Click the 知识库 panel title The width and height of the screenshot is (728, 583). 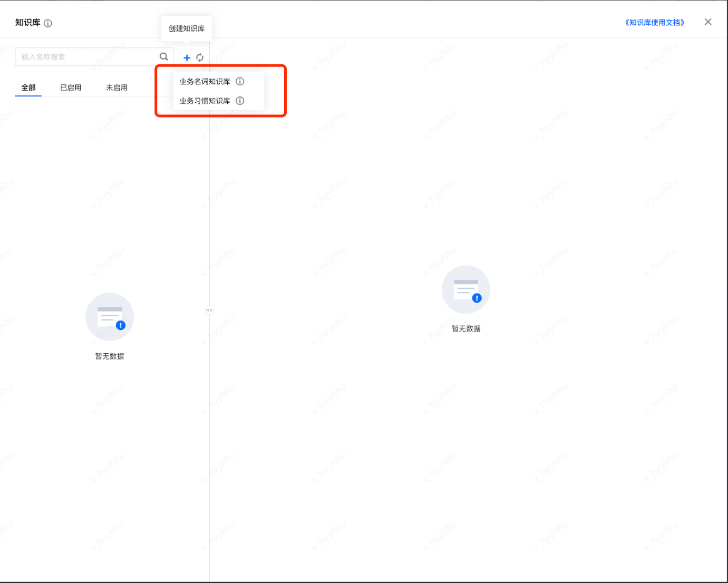coord(28,23)
